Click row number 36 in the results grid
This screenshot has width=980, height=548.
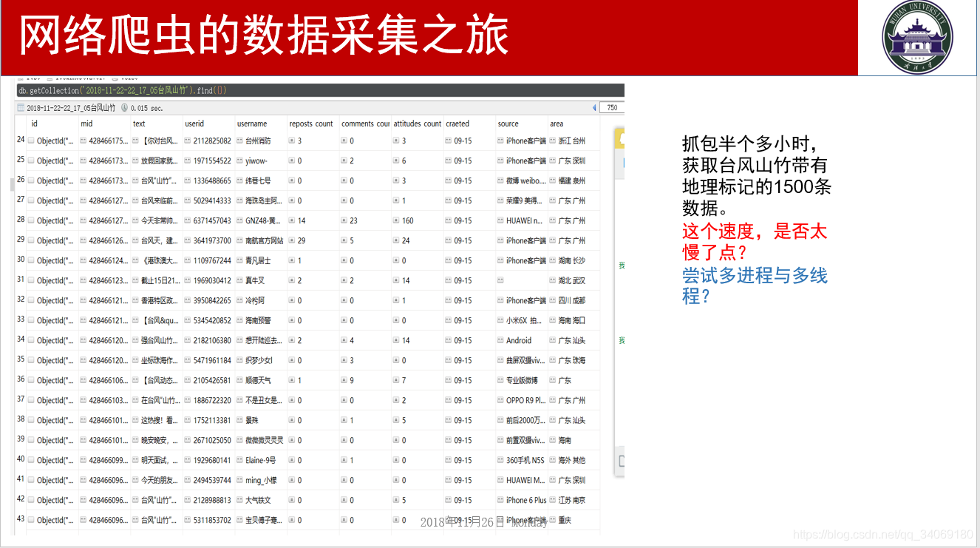point(21,379)
